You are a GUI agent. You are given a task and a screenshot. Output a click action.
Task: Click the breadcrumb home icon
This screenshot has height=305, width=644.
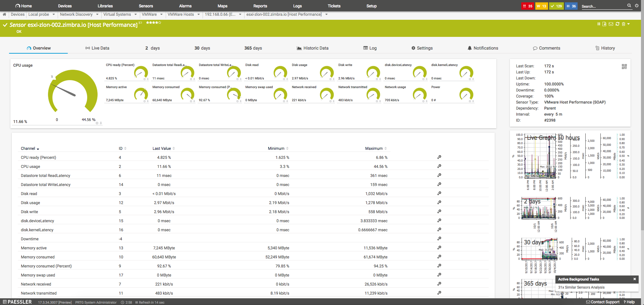(x=4, y=14)
